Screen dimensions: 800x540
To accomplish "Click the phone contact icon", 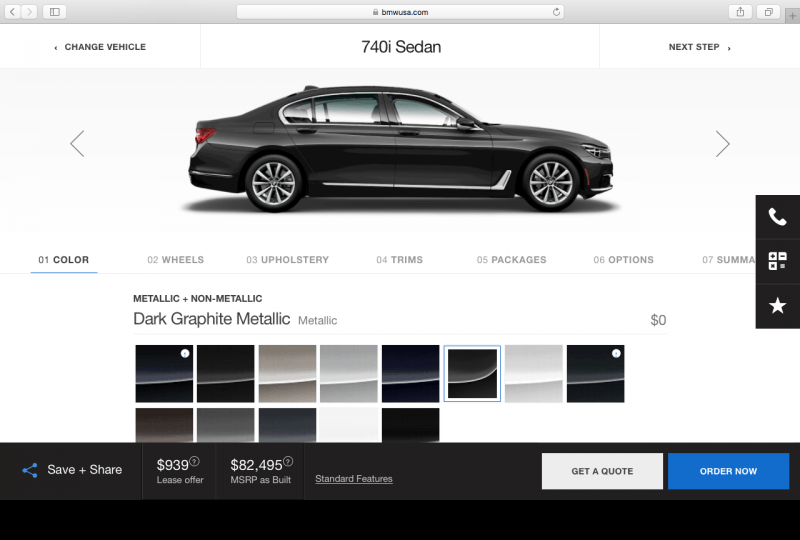I will pyautogui.click(x=777, y=216).
